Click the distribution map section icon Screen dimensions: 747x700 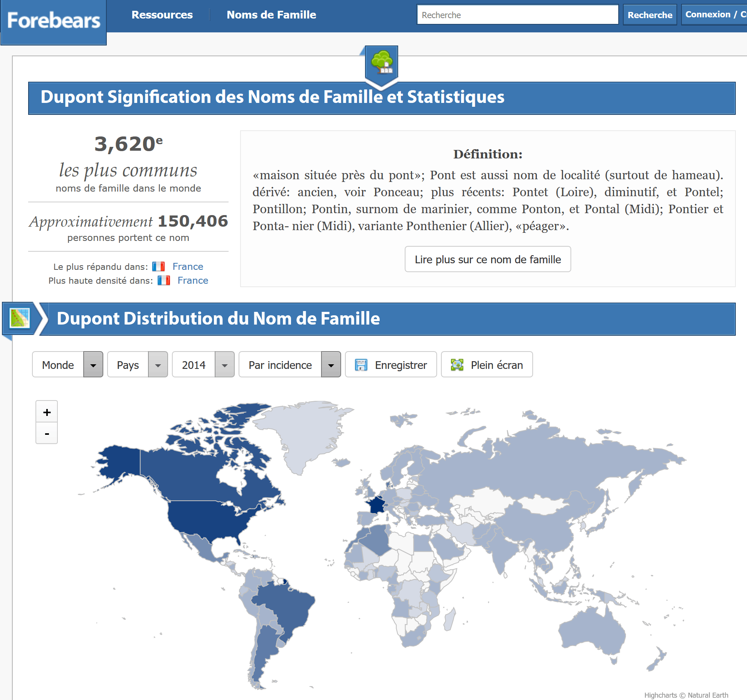point(20,318)
